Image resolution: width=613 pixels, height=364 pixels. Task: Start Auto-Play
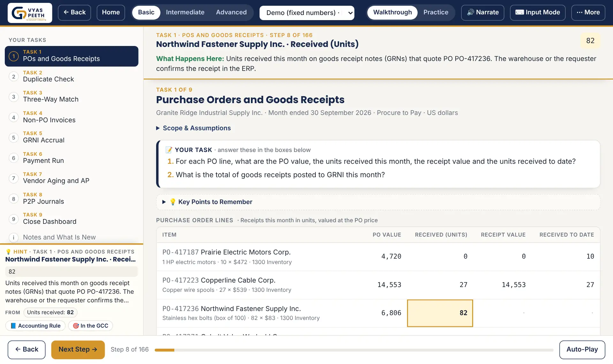point(582,350)
